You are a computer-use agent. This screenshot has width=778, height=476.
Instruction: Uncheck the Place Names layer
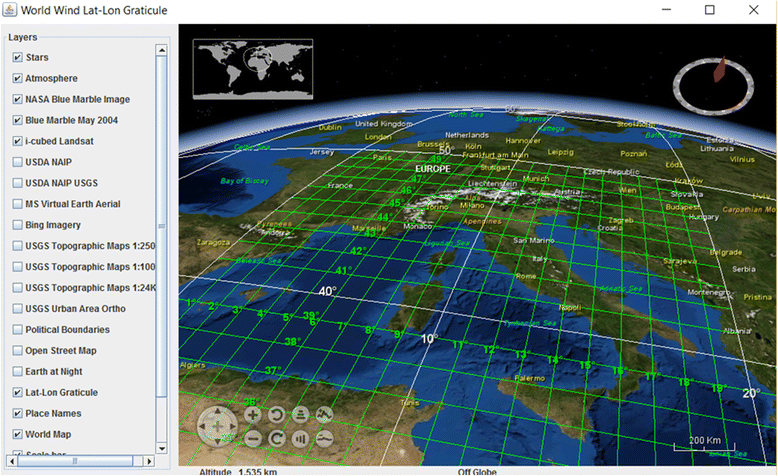point(17,414)
